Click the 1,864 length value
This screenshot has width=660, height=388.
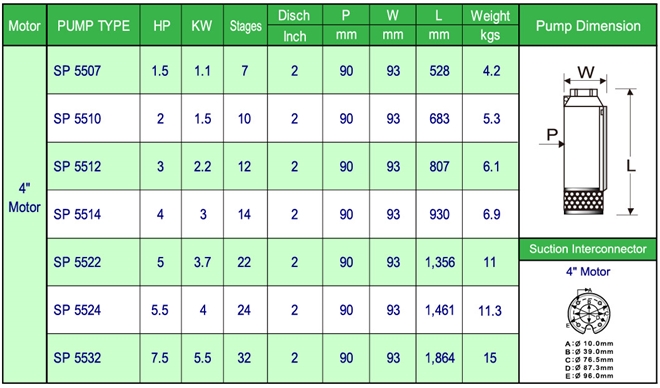tap(439, 358)
